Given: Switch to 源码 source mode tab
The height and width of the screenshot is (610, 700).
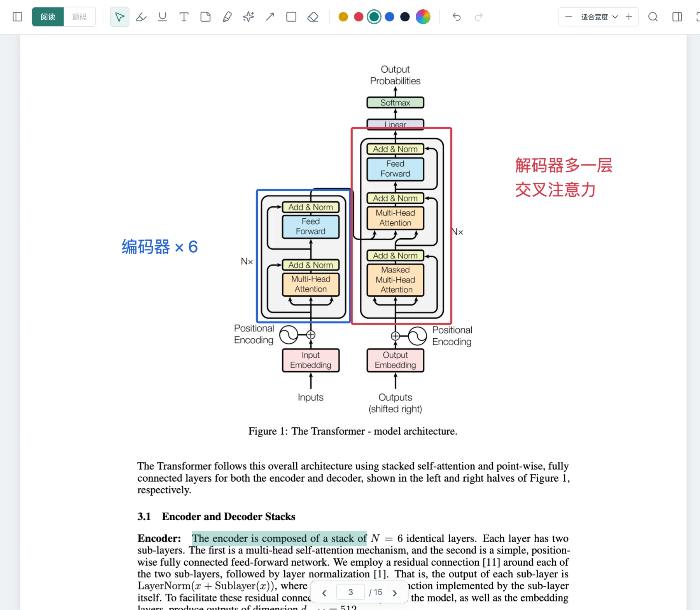Looking at the screenshot, I should [79, 17].
